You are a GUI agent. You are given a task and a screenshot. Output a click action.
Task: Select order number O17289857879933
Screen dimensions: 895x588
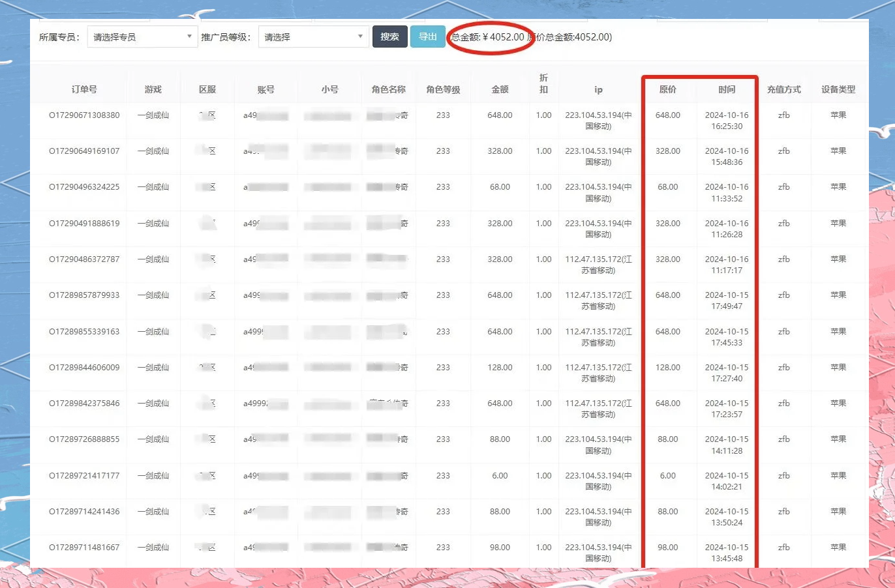[84, 295]
